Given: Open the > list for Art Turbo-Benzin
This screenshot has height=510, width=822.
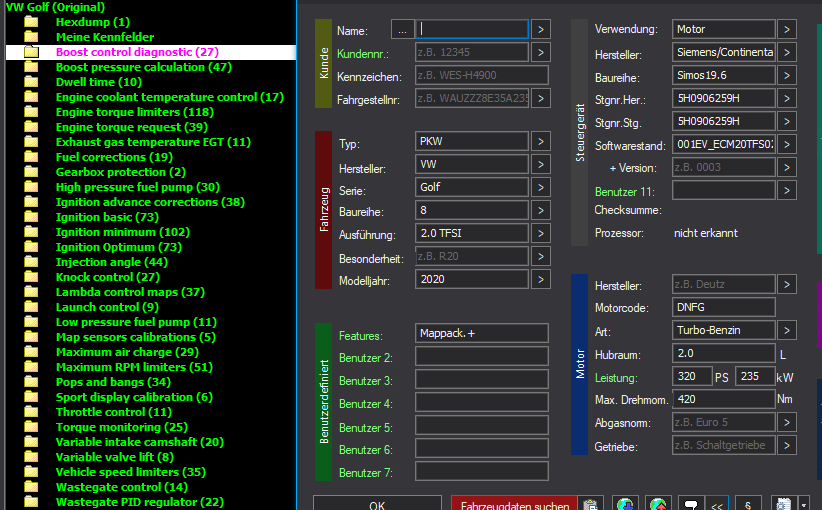Looking at the screenshot, I should coord(787,330).
